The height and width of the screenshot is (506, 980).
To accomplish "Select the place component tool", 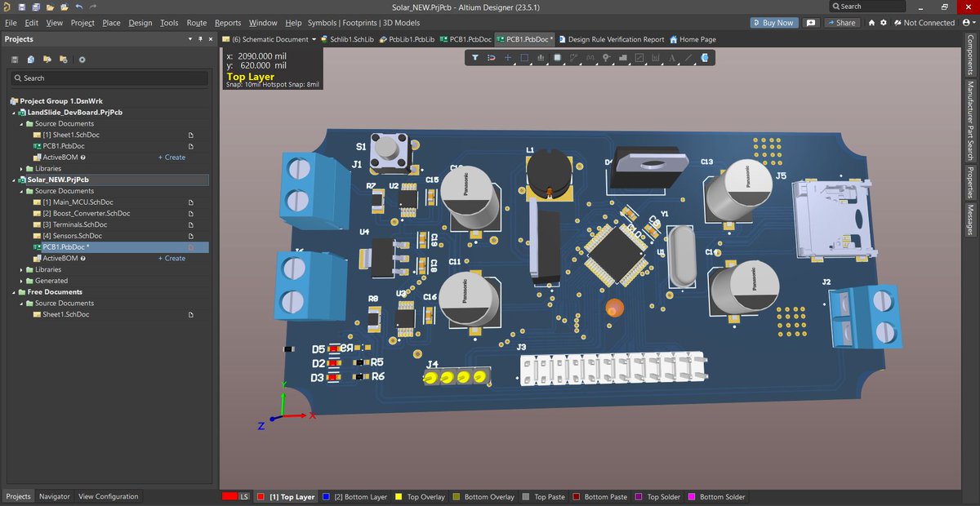I will click(x=557, y=58).
